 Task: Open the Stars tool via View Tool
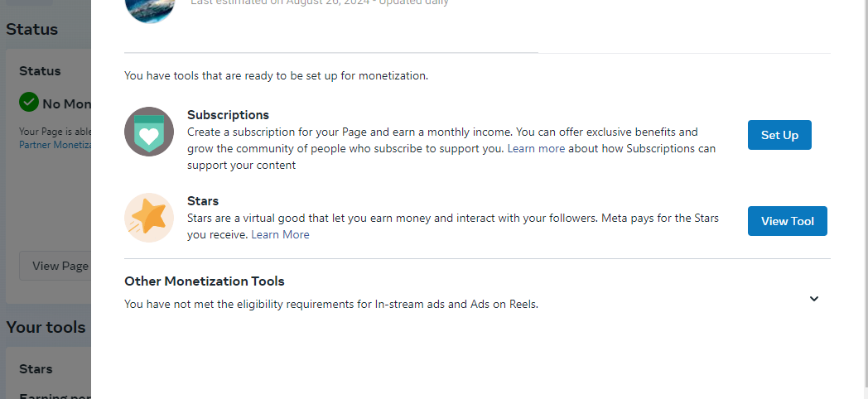tap(787, 221)
